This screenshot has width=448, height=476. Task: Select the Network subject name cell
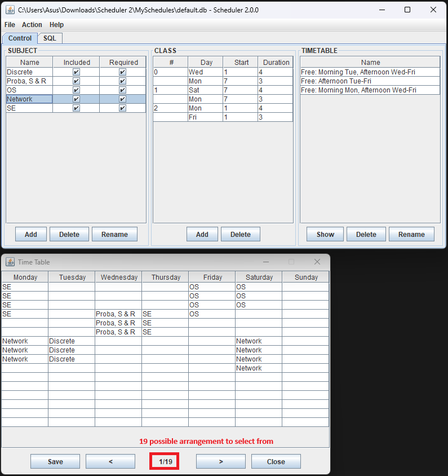29,99
